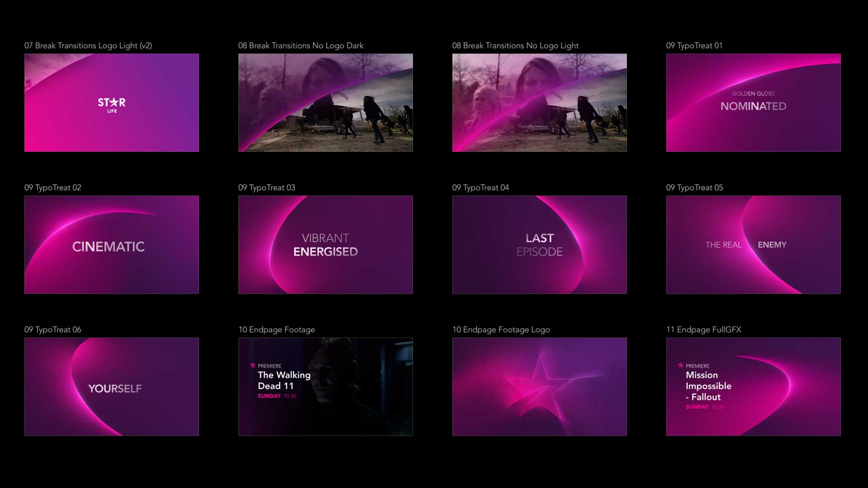The width and height of the screenshot is (868, 488).
Task: Select the Break Transitions No Logo Light thumbnail
Action: [539, 103]
